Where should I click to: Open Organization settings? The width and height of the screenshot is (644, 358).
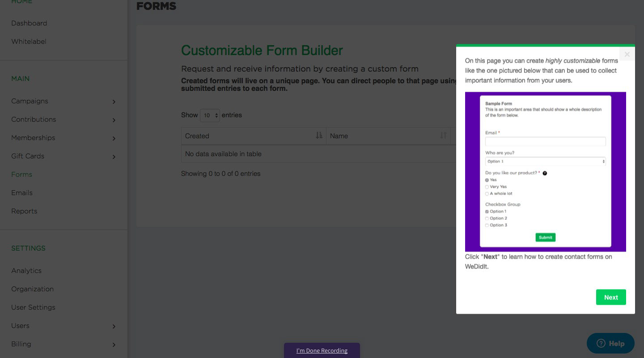pyautogui.click(x=32, y=289)
